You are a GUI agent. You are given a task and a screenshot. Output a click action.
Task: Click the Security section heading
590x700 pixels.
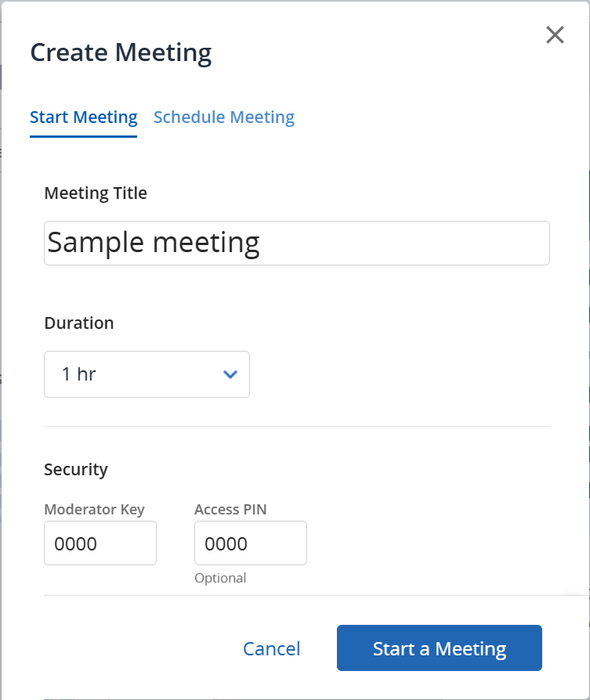pyautogui.click(x=76, y=469)
